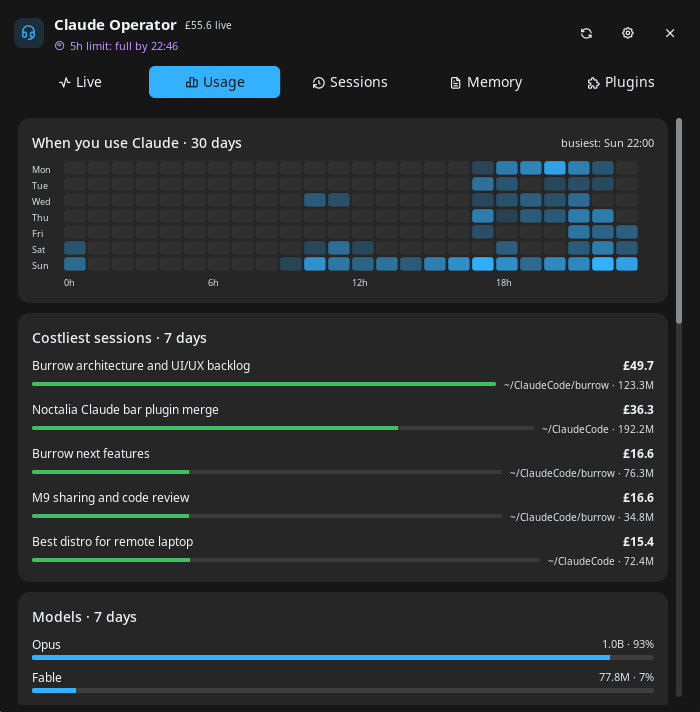Image resolution: width=700 pixels, height=712 pixels.
Task: Click the '~/ClaudeCode/burrow · 123.3M' path text
Action: [x=579, y=385]
